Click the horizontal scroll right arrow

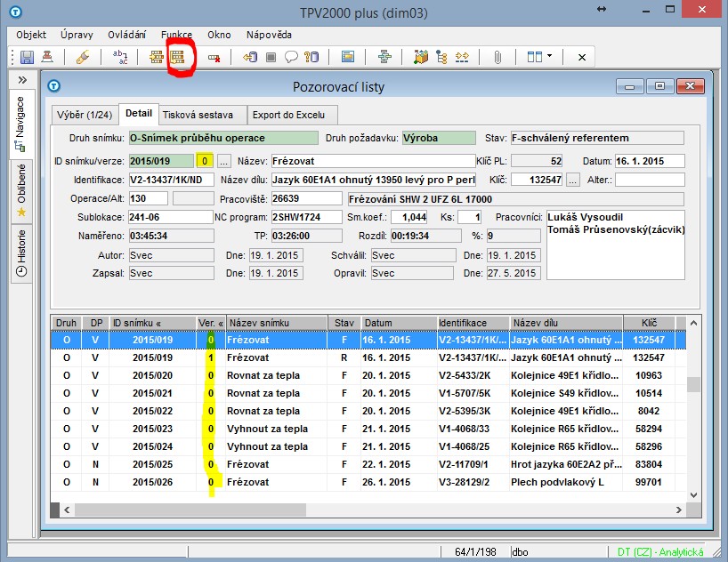click(679, 510)
